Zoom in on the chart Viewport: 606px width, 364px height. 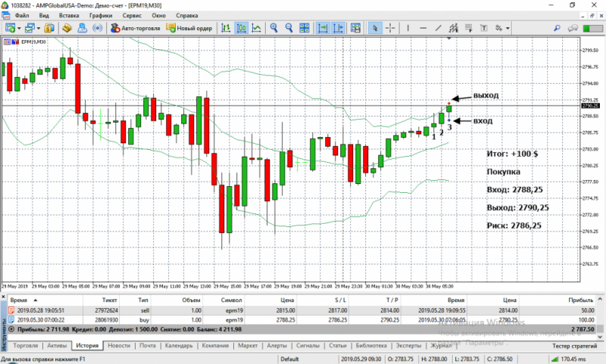point(273,28)
